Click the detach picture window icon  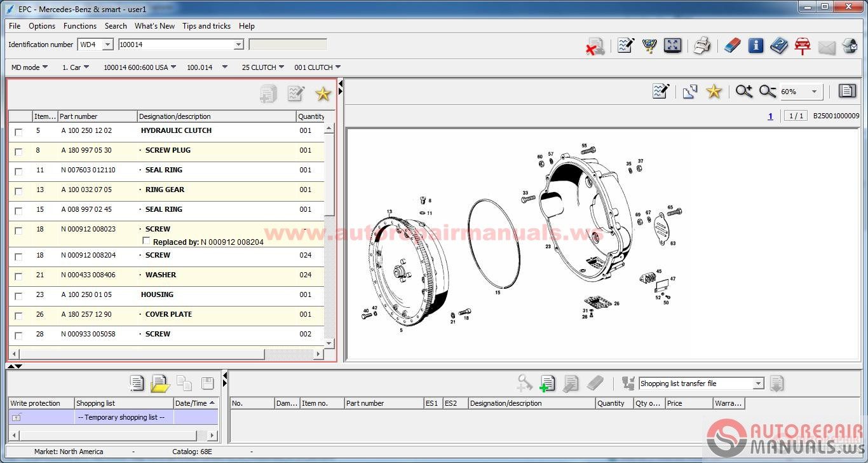point(690,92)
